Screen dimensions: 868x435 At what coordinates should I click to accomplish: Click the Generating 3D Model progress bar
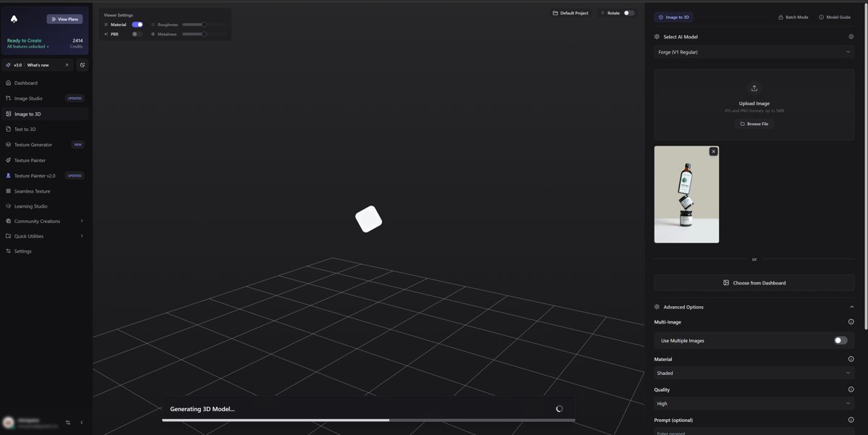(368, 420)
